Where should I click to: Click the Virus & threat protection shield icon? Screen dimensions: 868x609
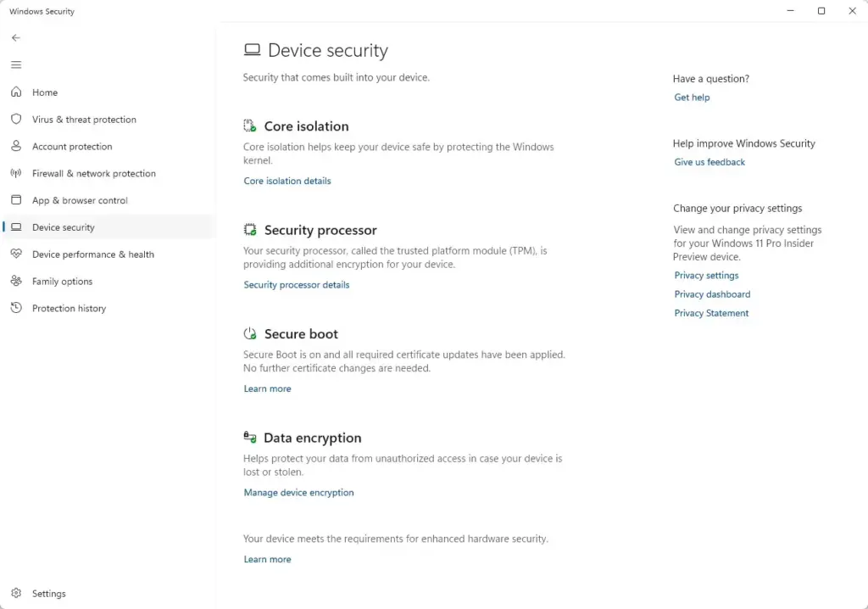(x=16, y=119)
